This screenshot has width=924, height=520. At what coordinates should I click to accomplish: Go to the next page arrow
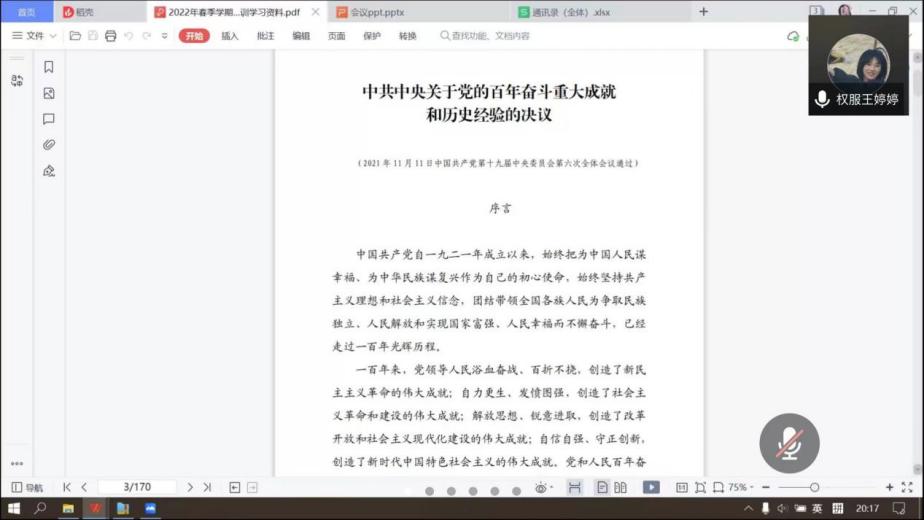coord(190,488)
